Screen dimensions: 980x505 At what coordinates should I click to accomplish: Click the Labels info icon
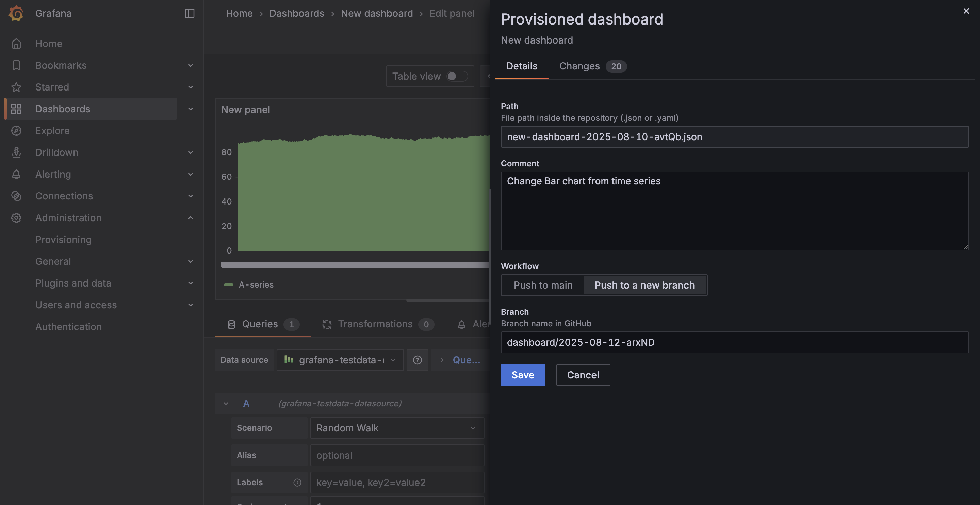297,483
